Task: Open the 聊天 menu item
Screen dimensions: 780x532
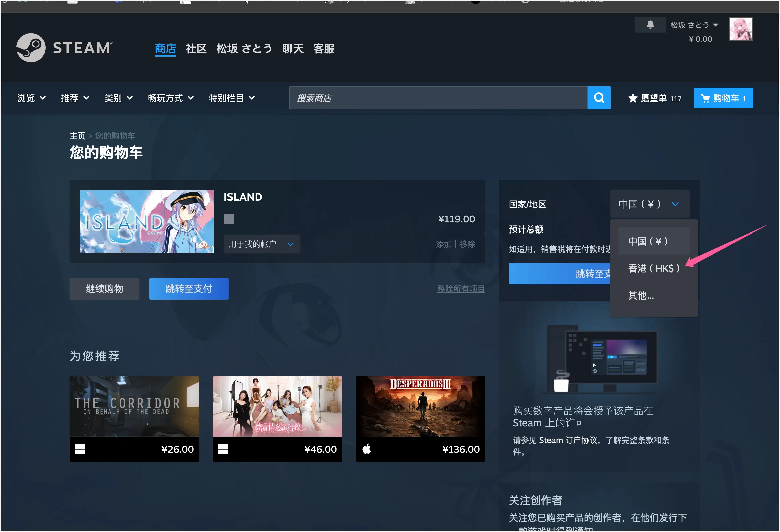Action: (292, 49)
